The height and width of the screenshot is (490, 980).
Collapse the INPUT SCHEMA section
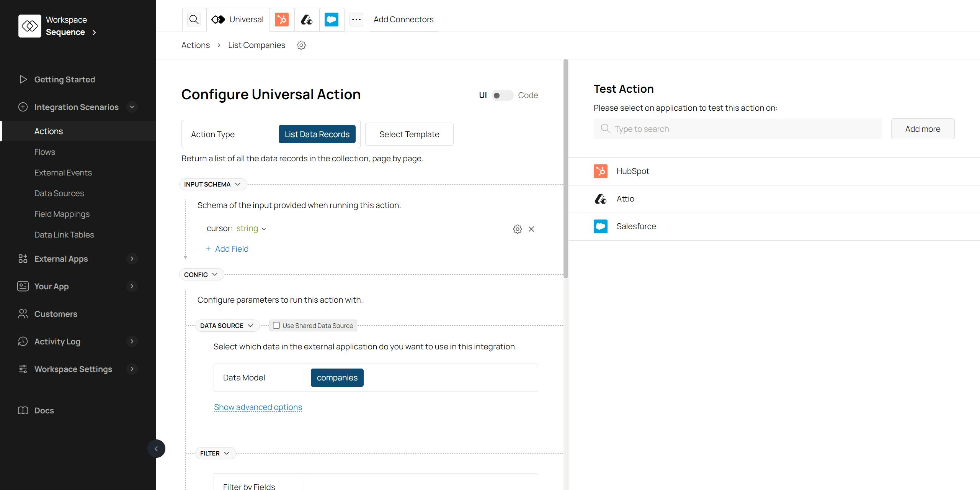pos(213,184)
